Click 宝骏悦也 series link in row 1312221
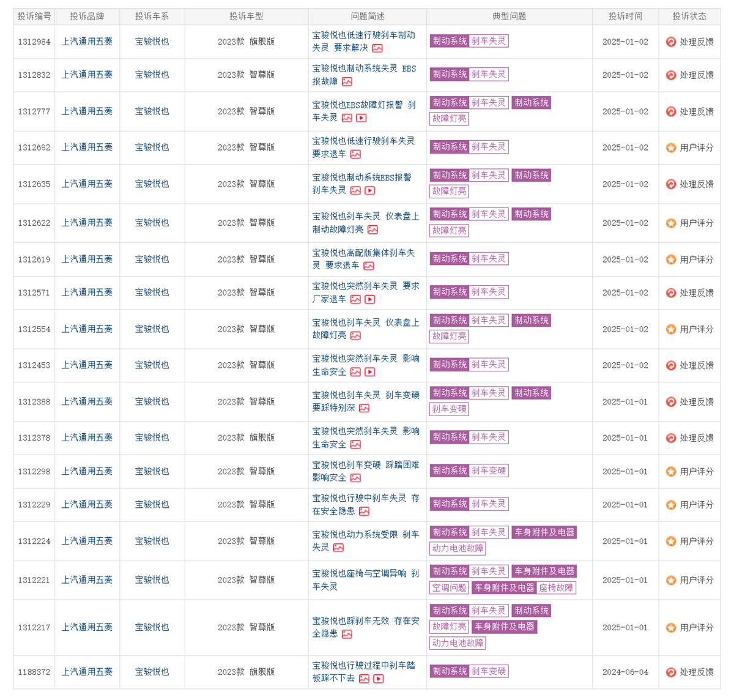The height and width of the screenshot is (700, 734). (x=152, y=580)
